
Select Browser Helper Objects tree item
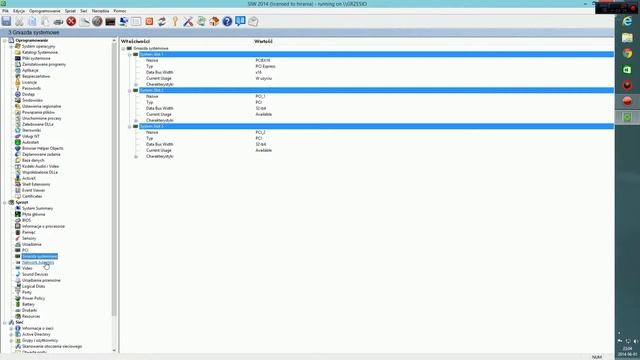click(42, 149)
